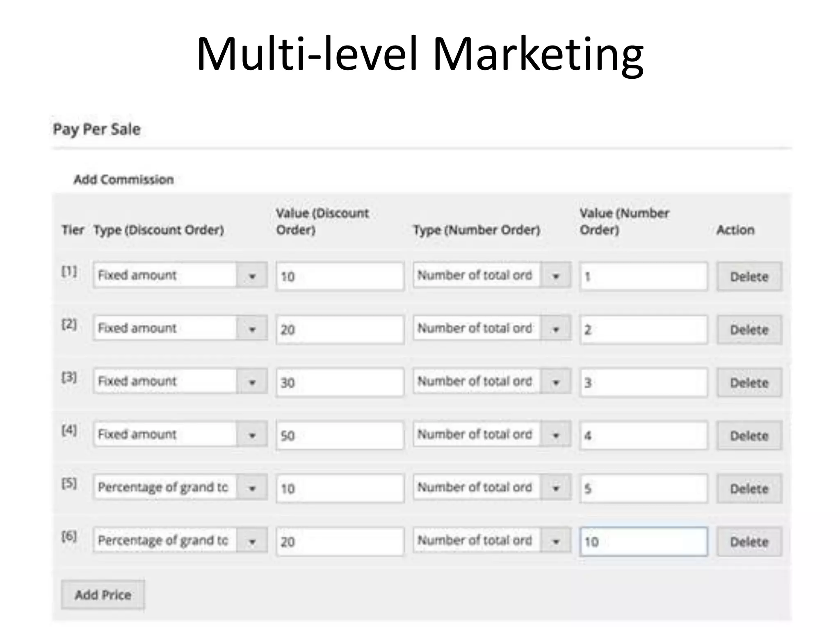Click tier 6 discount value field showing 20
The height and width of the screenshot is (630, 840).
coord(340,542)
